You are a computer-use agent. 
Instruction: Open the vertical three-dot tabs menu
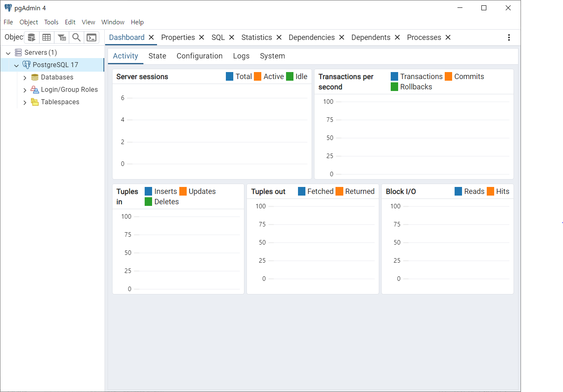(509, 37)
